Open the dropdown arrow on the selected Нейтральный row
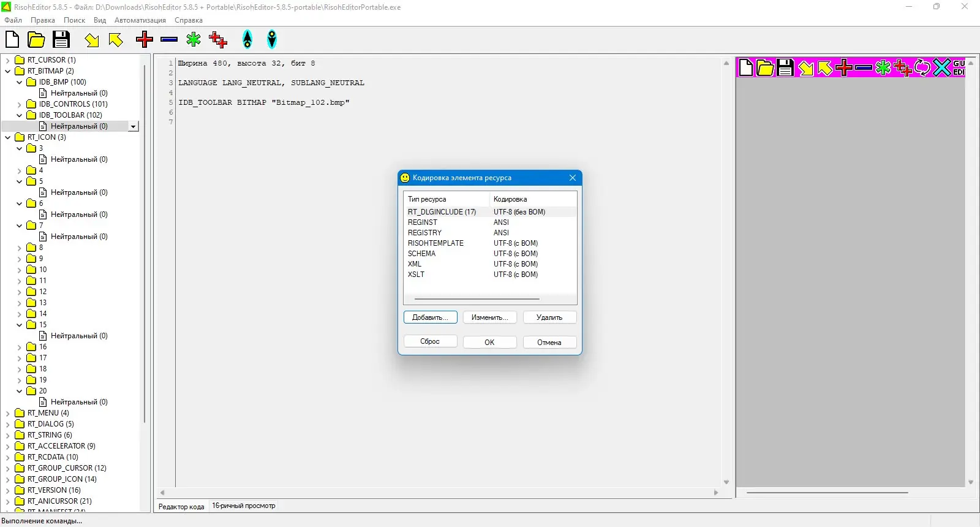Image resolution: width=980 pixels, height=527 pixels. (x=133, y=126)
